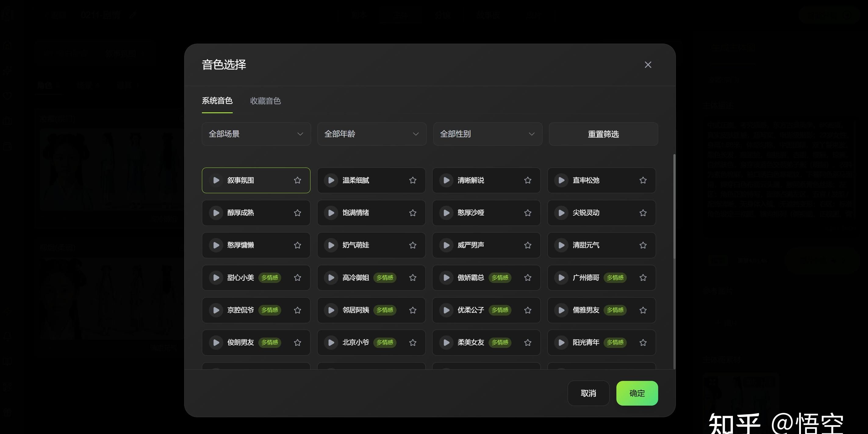
Task: Play preview of 温柔细腻 voice
Action: [331, 180]
